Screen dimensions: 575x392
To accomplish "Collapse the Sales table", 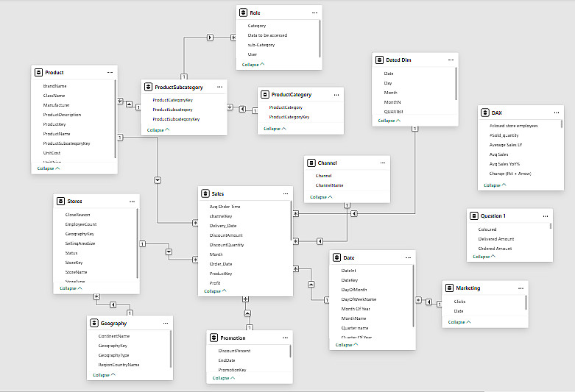I will pos(215,291).
